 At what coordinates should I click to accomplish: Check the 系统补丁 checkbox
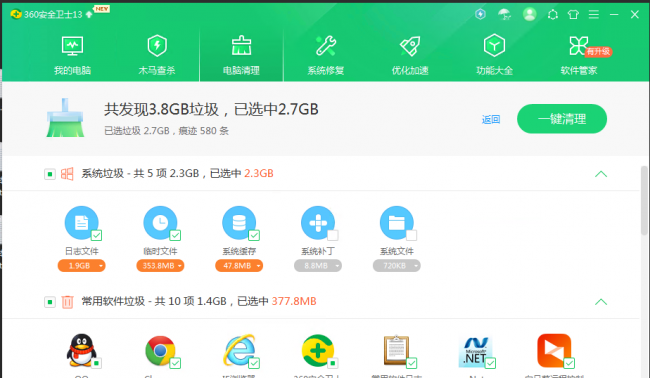pyautogui.click(x=333, y=235)
